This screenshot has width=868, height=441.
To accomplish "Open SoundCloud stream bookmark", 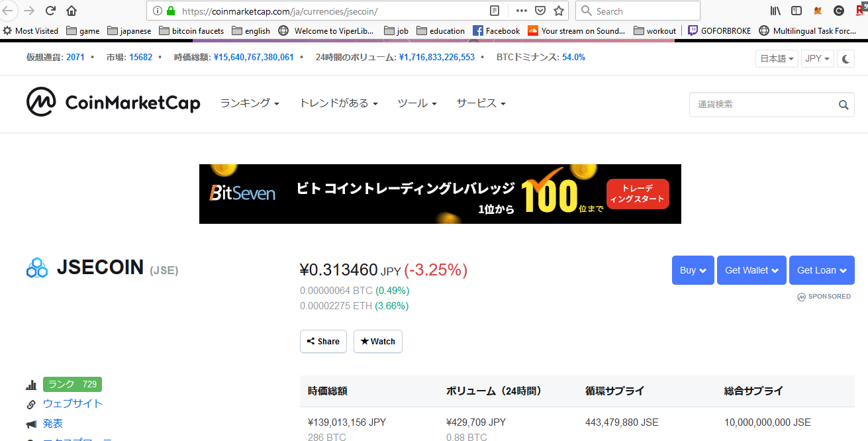I will pyautogui.click(x=576, y=30).
